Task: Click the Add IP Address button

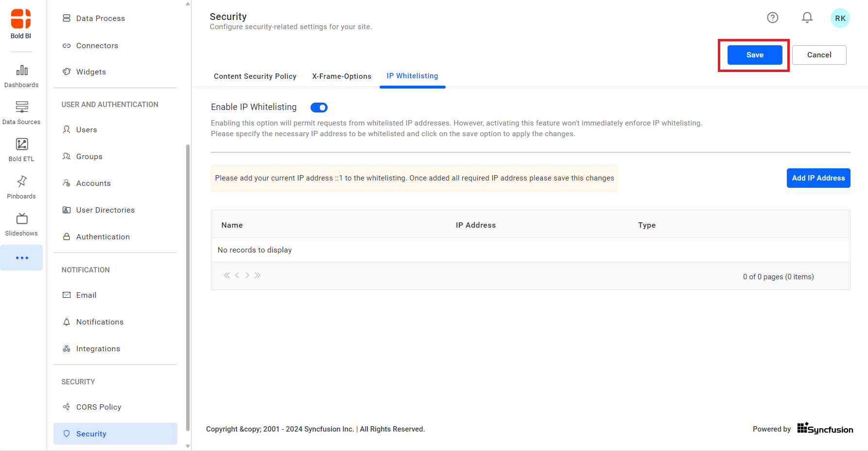Action: 818,178
